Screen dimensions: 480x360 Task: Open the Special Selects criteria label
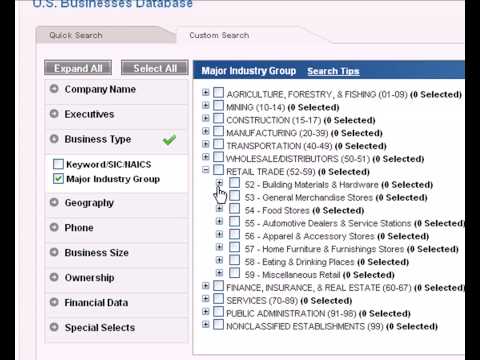pyautogui.click(x=100, y=328)
